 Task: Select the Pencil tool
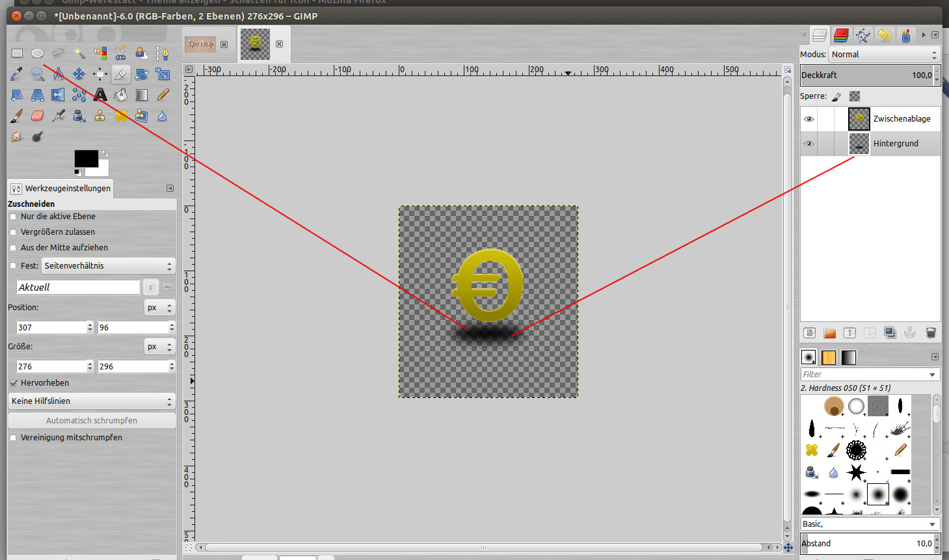[163, 95]
